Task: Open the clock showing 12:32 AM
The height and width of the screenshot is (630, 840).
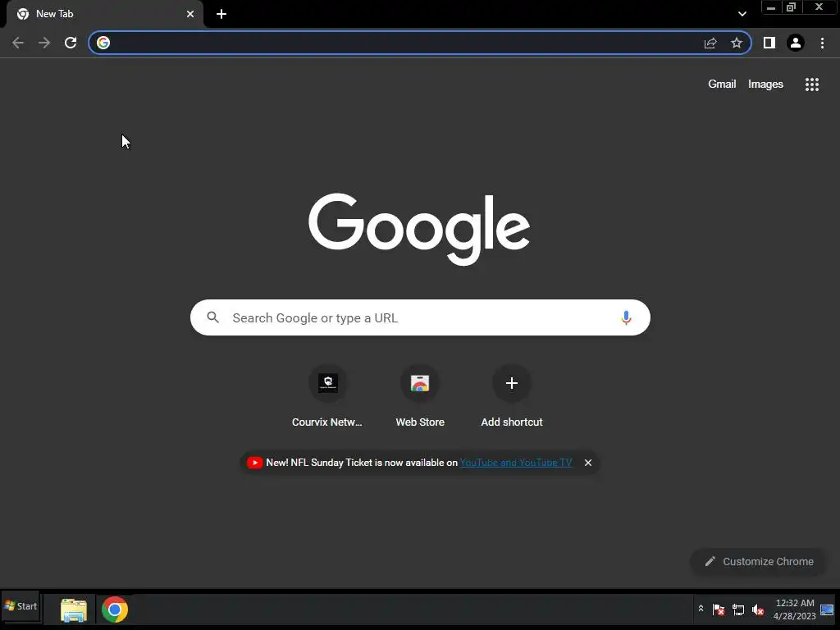Action: click(794, 609)
